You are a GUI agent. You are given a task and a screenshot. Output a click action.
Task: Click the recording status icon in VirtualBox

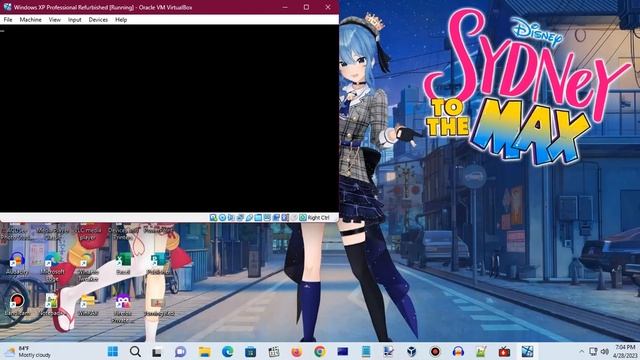[276, 218]
